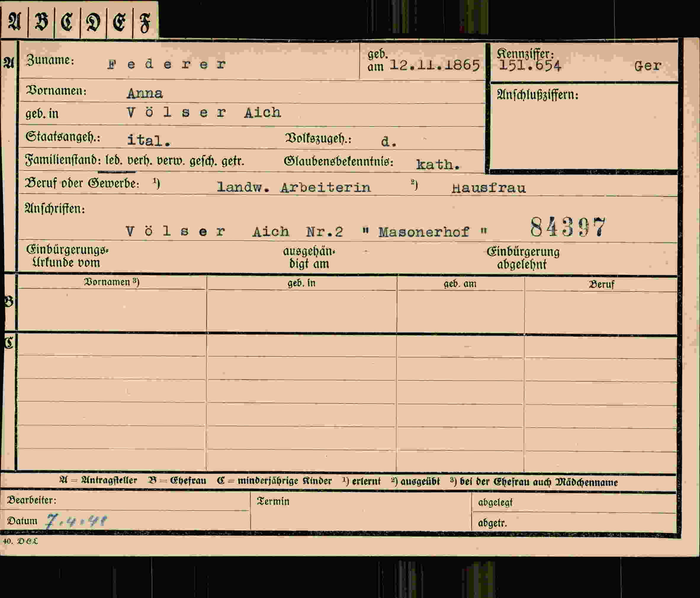
Task: Click the occupation 'landw. Arbeiterin'
Action: (293, 187)
